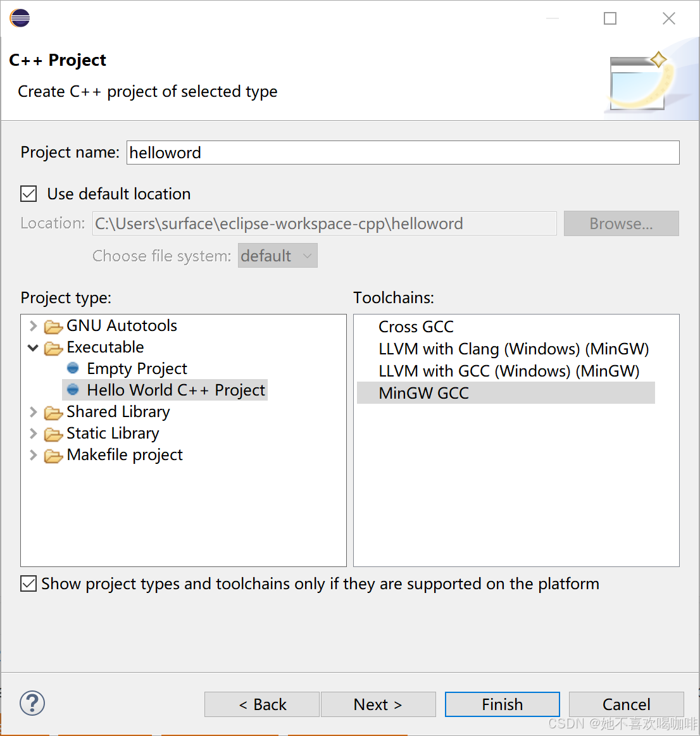This screenshot has width=700, height=736.
Task: Select Cross GCC toolchain
Action: (416, 326)
